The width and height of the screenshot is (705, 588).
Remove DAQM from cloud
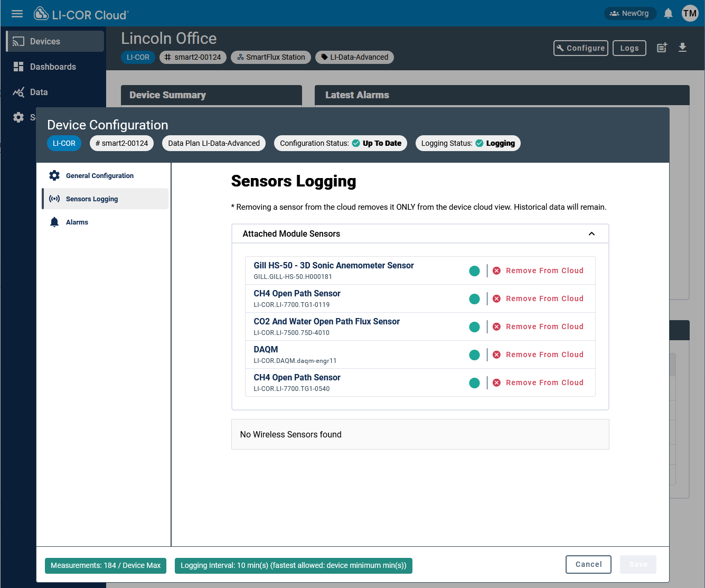click(538, 354)
